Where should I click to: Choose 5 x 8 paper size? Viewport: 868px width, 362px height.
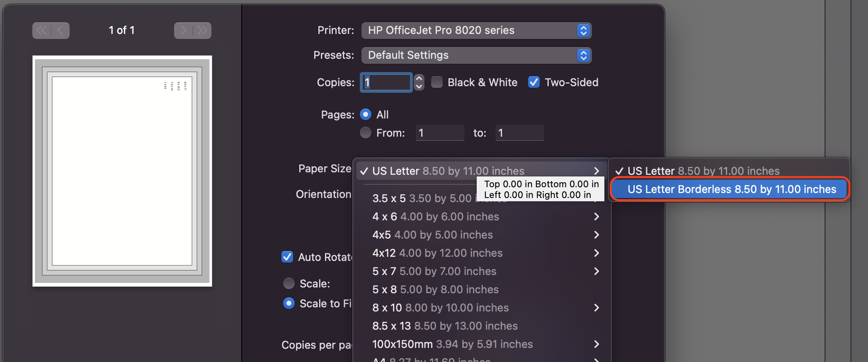435,290
